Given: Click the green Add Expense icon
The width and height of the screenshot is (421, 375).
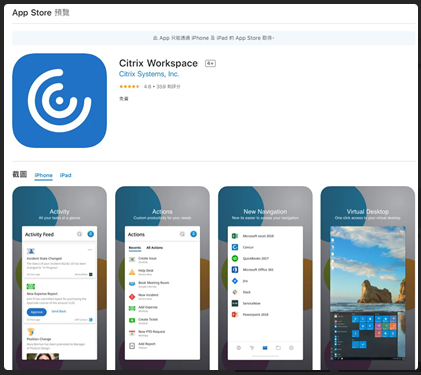Looking at the screenshot, I should [x=132, y=308].
